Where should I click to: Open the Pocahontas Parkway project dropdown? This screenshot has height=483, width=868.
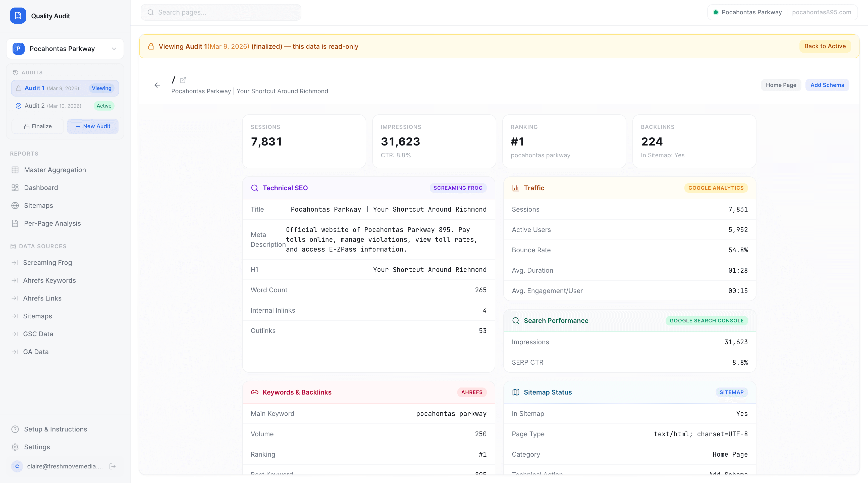tap(65, 49)
